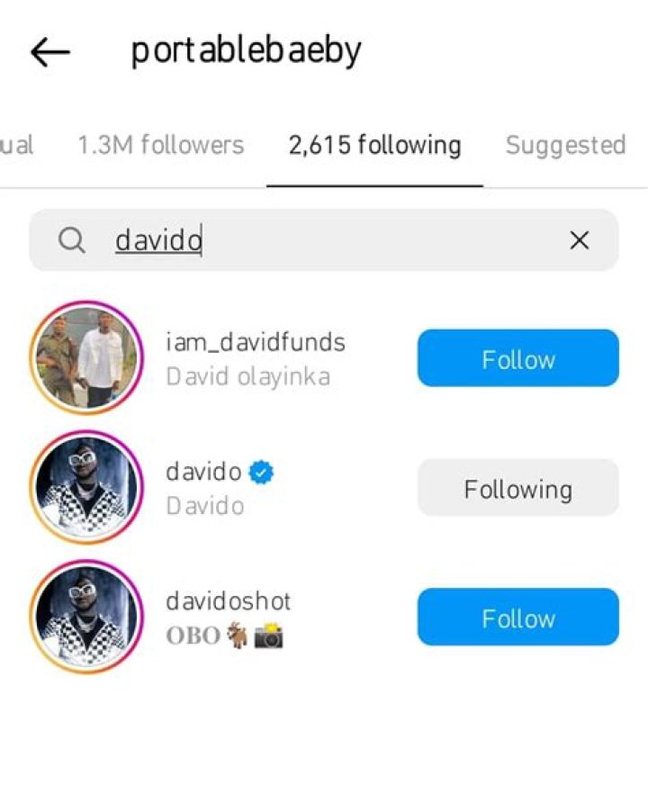Select the 2,615 following tab
648x812 pixels.
pyautogui.click(x=374, y=145)
